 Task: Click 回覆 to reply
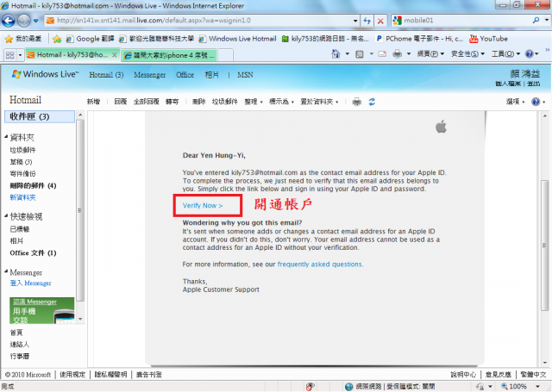click(x=121, y=102)
